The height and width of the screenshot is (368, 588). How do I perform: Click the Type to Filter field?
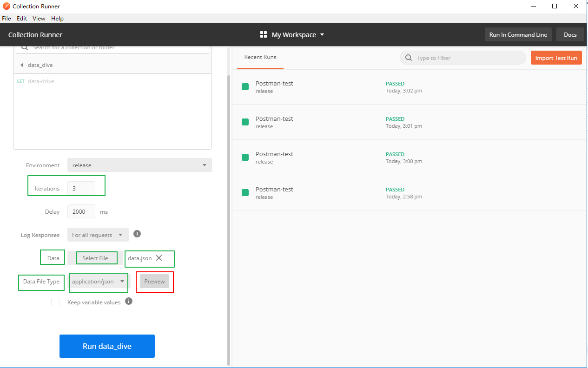[463, 58]
